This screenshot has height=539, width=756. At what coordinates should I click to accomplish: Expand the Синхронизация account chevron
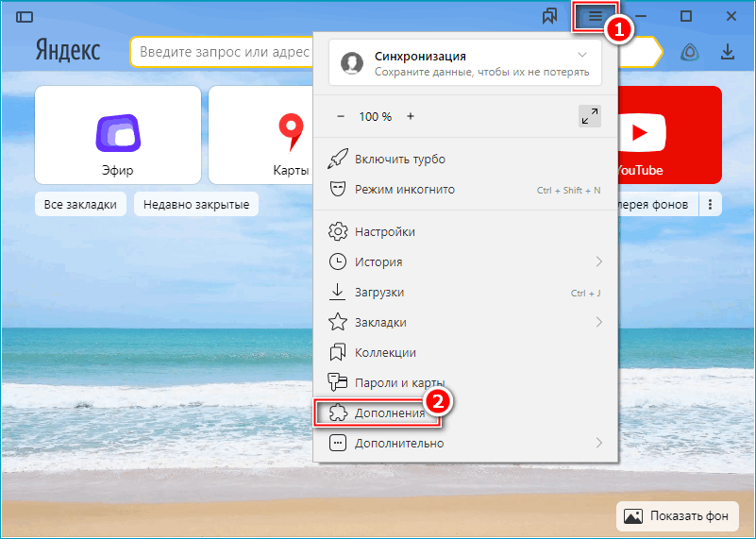click(582, 56)
